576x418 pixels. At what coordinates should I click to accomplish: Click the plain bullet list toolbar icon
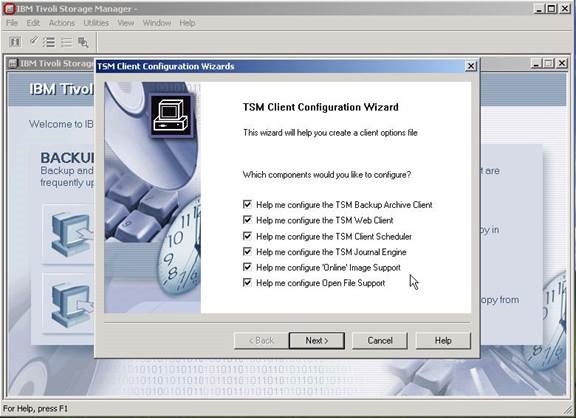pyautogui.click(x=66, y=42)
